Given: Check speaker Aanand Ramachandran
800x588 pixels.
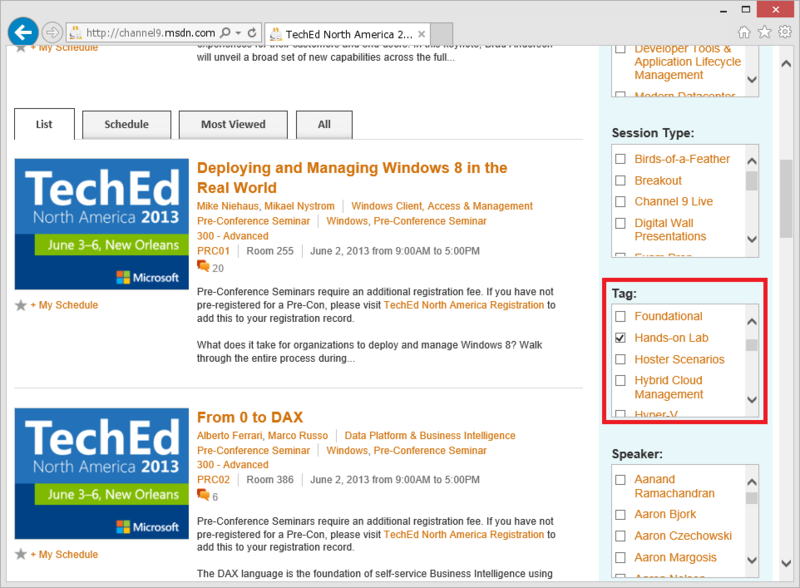Looking at the screenshot, I should [620, 480].
